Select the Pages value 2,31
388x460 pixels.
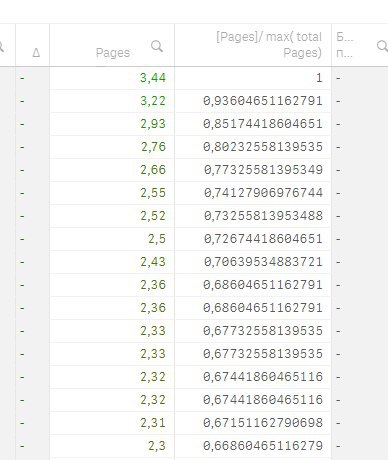pyautogui.click(x=153, y=423)
